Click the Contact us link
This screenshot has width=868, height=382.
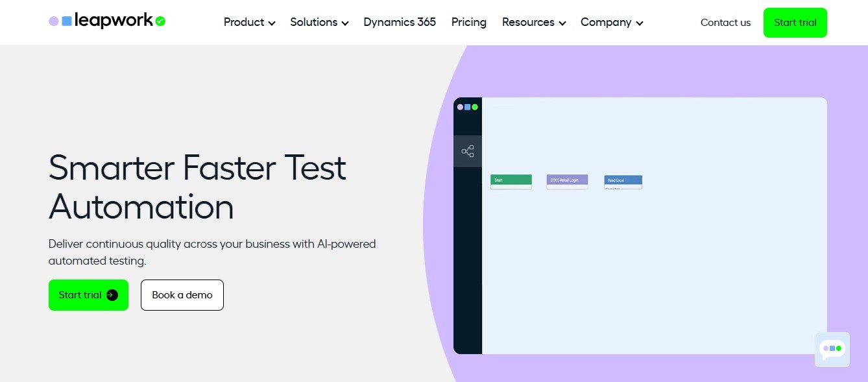(x=725, y=23)
